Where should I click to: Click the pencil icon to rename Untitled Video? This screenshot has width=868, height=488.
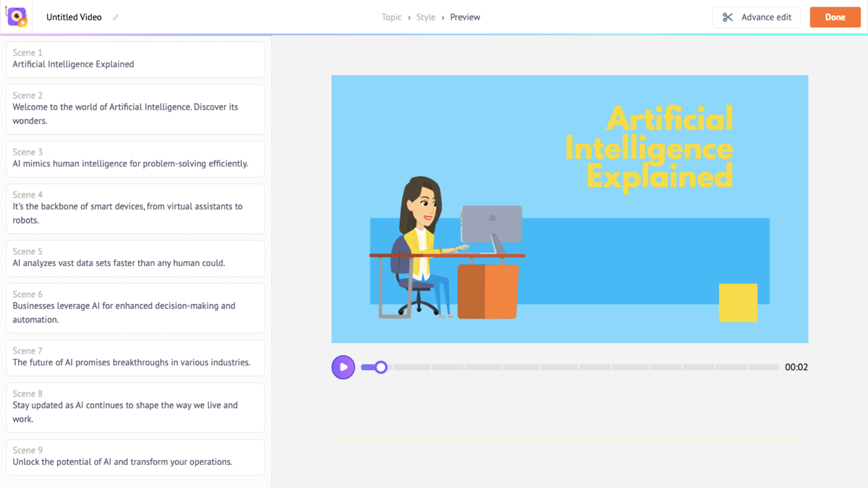click(x=115, y=17)
